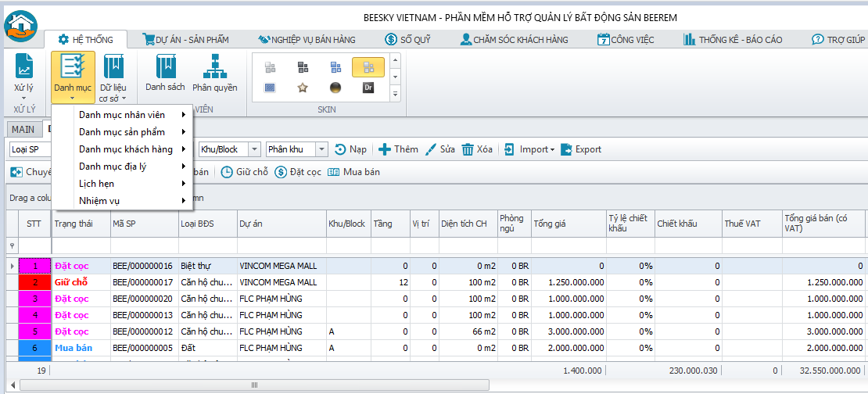The height and width of the screenshot is (394, 868).
Task: Switch to DỰ ÁN - SẢN PHẨM tab
Action: click(185, 40)
